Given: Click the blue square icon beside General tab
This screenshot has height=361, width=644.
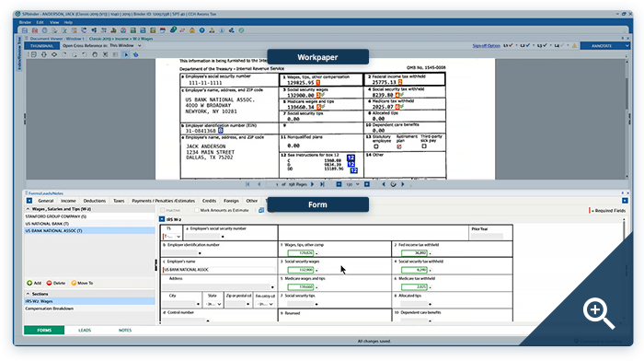Looking at the screenshot, I should (29, 201).
